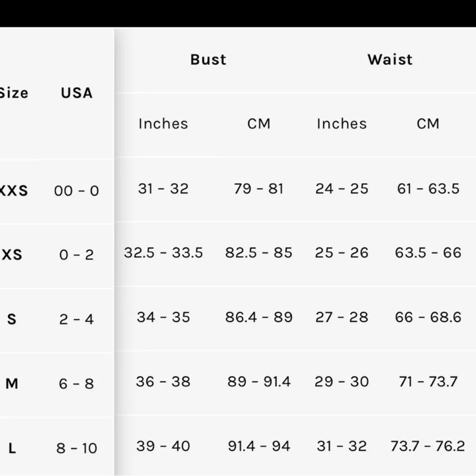Image resolution: width=476 pixels, height=476 pixels.
Task: Click waist CM value 61 - 63.5
Action: pyautogui.click(x=428, y=189)
